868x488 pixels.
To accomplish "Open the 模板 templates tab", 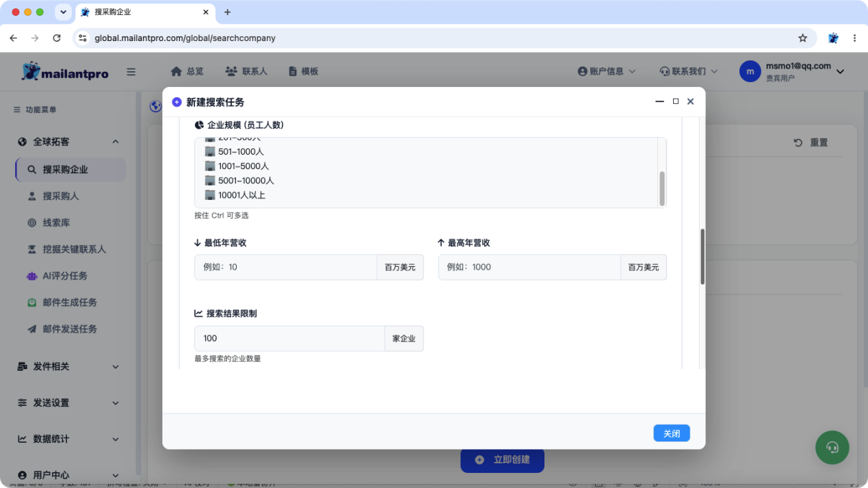I will [304, 71].
